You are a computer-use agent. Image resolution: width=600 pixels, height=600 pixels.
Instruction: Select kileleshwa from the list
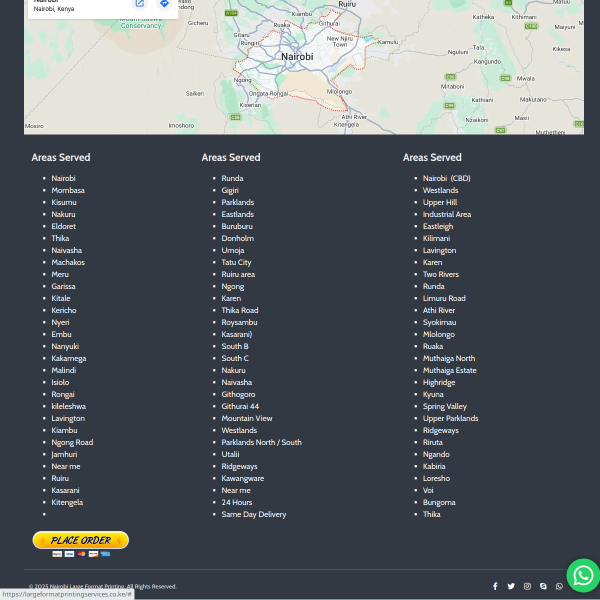69,406
